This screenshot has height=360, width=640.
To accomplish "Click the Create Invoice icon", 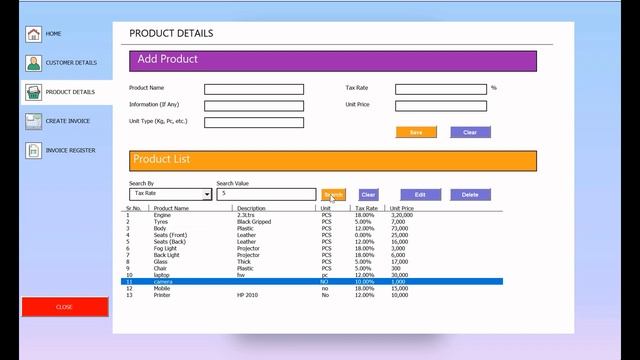I will pos(33,121).
